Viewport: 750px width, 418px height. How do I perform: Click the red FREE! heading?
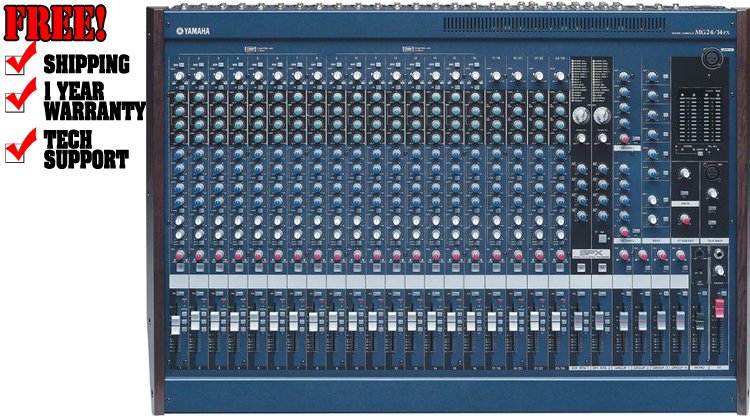pos(55,23)
